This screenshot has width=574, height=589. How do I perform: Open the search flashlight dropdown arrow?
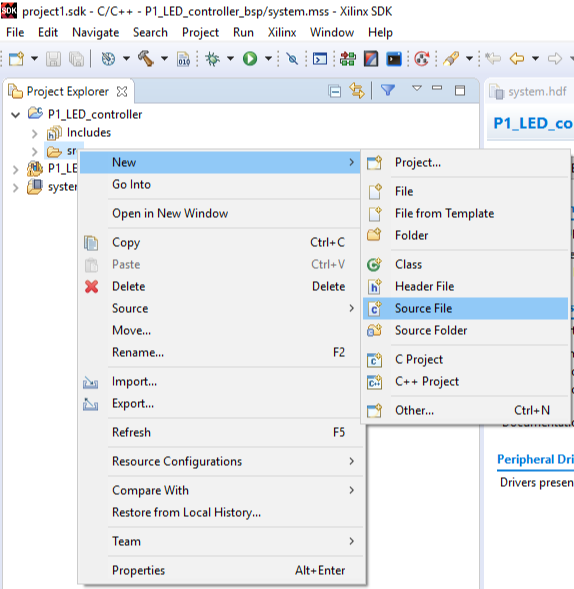click(x=469, y=59)
